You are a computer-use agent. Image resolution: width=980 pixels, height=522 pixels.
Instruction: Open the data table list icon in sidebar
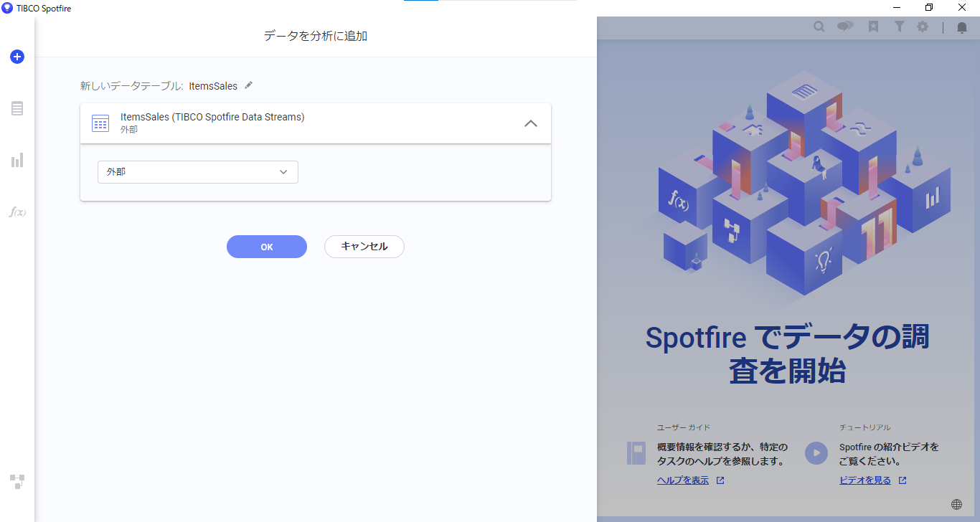click(x=17, y=108)
